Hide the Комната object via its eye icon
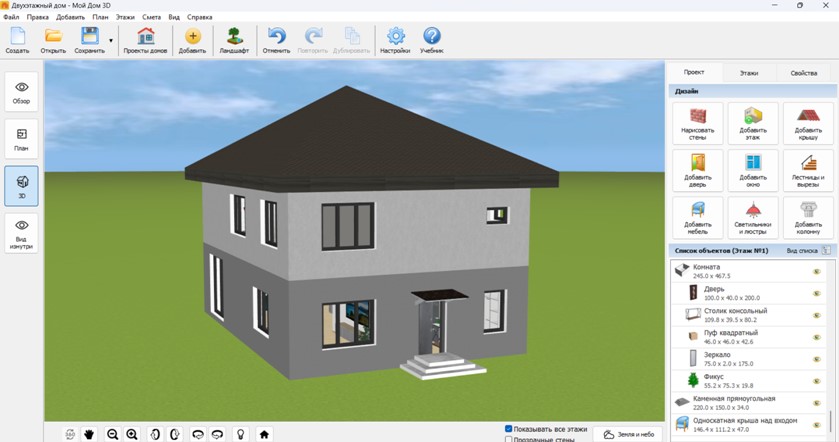 (x=817, y=271)
